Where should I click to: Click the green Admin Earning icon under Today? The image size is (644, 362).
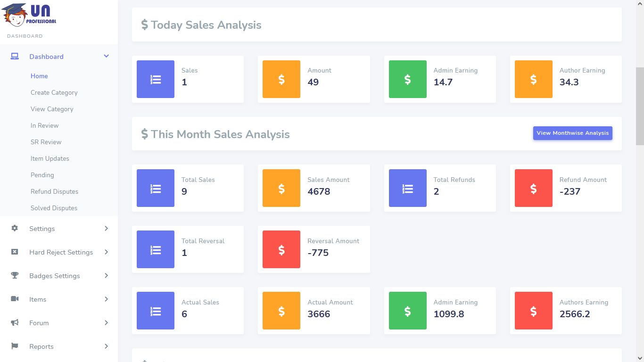(407, 79)
